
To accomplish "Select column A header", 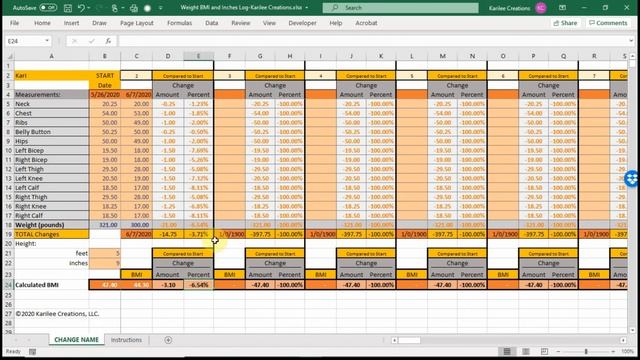I will point(51,56).
